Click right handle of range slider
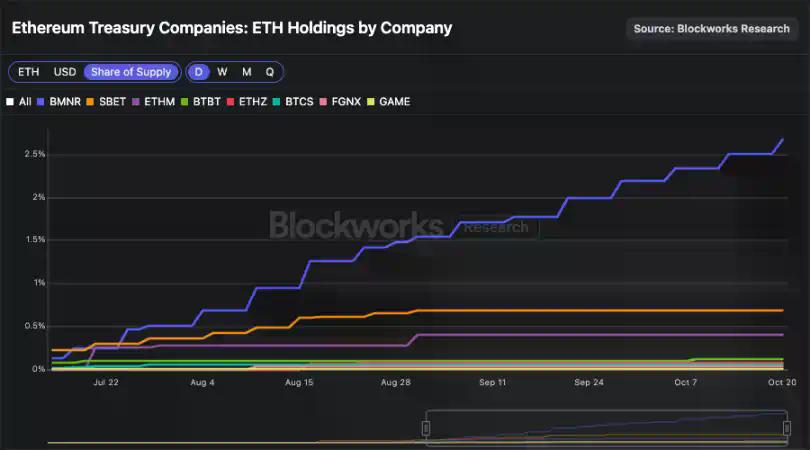Screen dimensions: 810x450 point(786,428)
